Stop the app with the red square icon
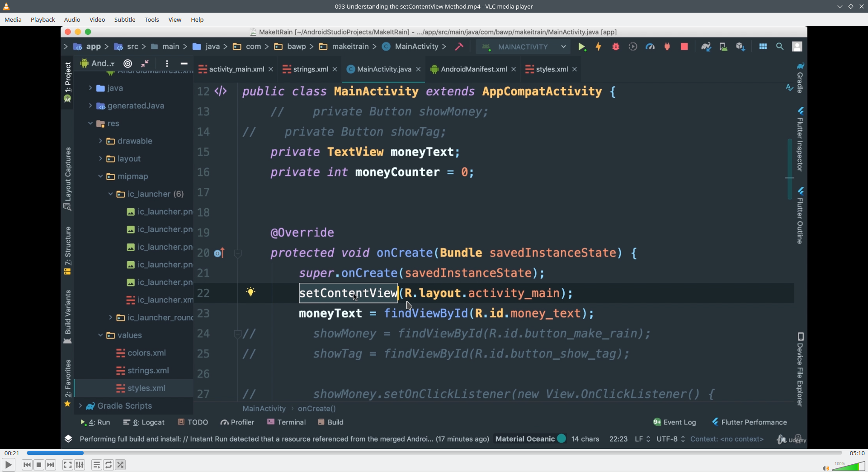This screenshot has width=868, height=472. [684, 47]
